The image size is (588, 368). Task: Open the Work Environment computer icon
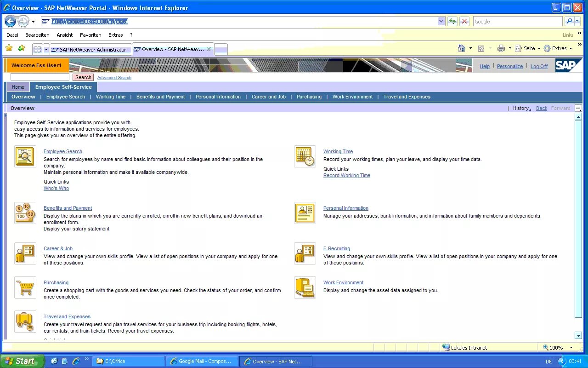(x=305, y=287)
